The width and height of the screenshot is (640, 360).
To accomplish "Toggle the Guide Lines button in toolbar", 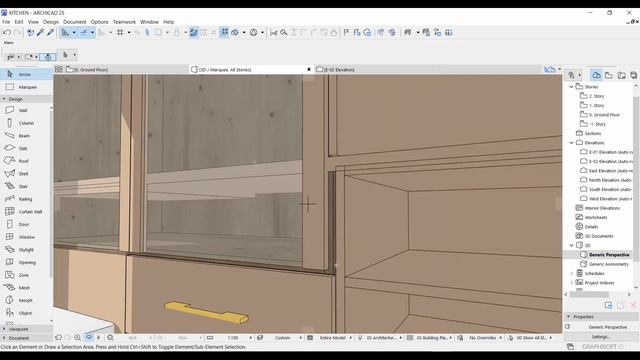I will [x=65, y=33].
